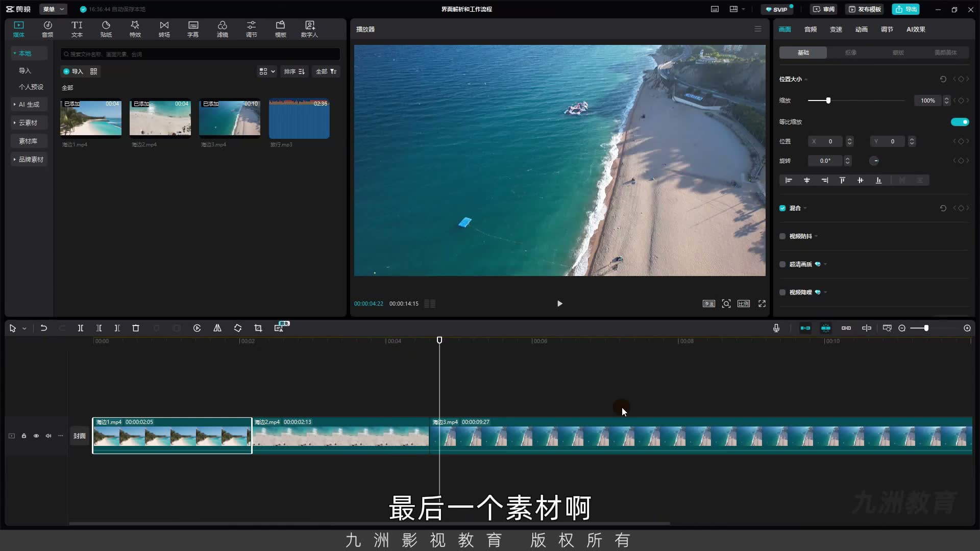Viewport: 980px width, 551px height.
Task: Switch to the 变速 properties tab
Action: (836, 29)
